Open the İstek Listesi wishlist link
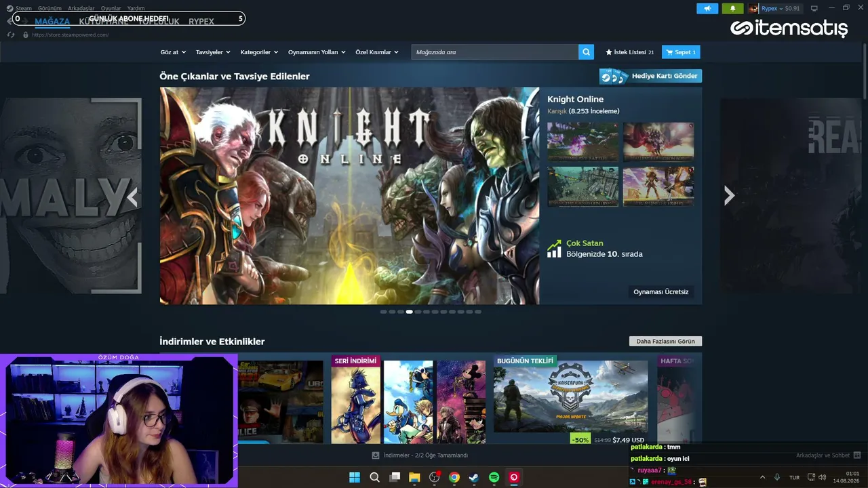 coord(630,52)
